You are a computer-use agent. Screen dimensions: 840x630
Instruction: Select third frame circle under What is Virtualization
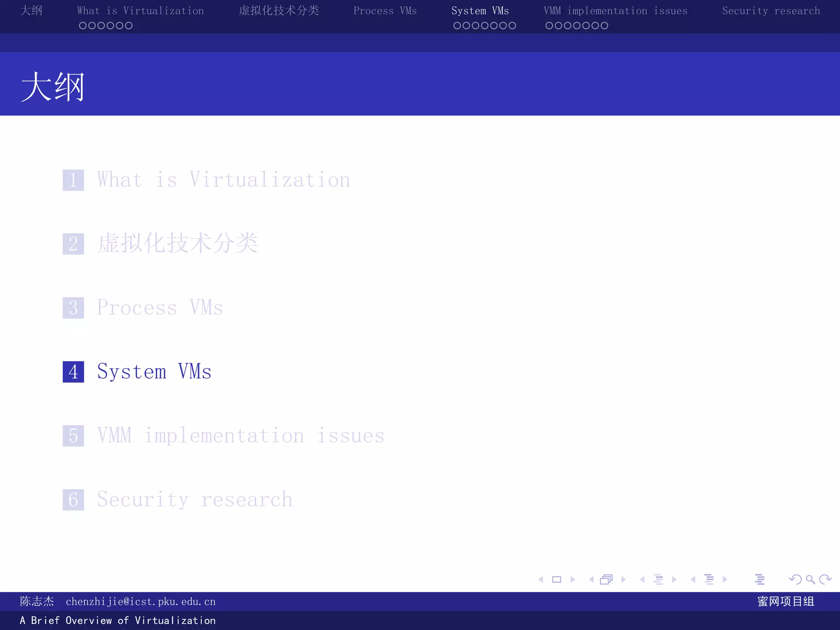click(101, 25)
